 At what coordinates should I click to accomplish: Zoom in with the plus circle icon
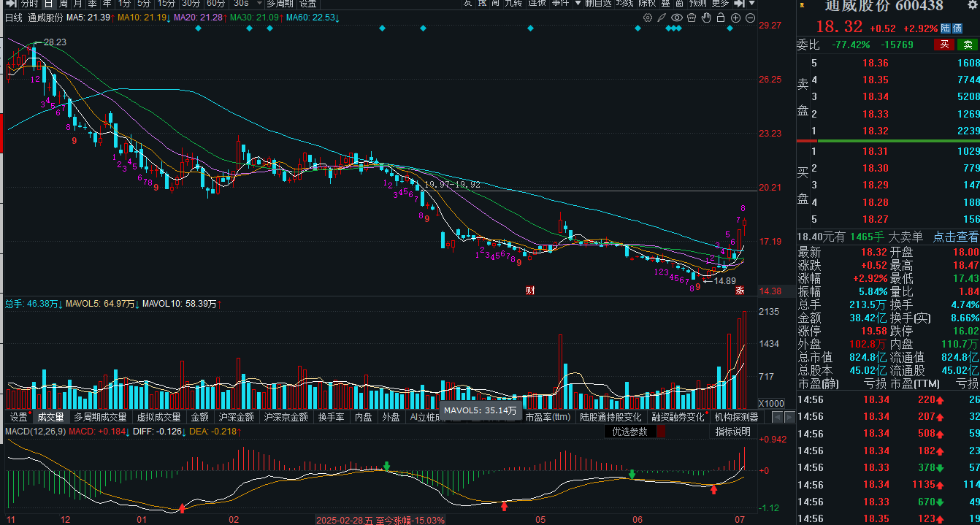[x=735, y=18]
